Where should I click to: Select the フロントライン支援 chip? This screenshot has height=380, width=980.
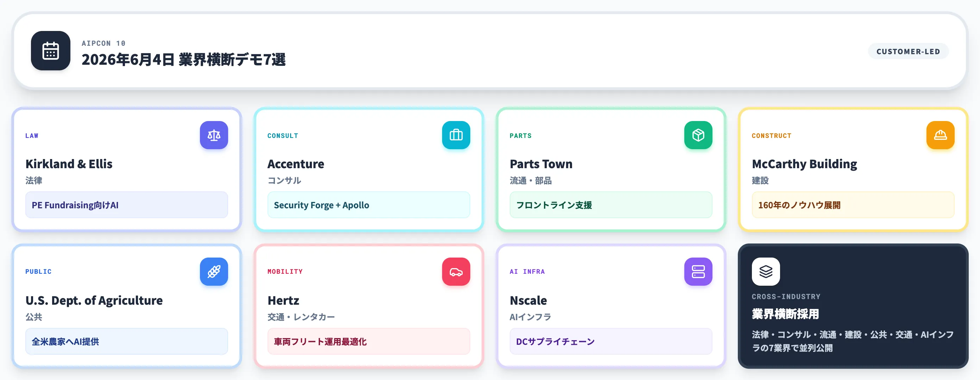point(611,205)
